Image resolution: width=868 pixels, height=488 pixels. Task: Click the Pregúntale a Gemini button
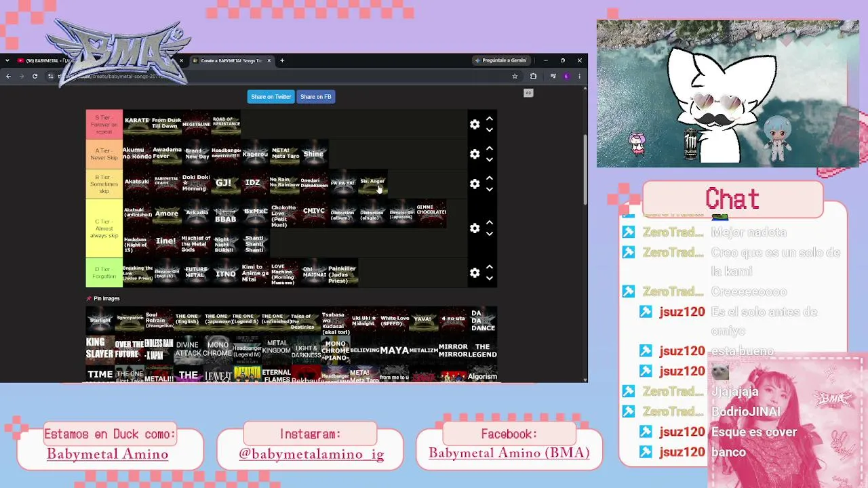pyautogui.click(x=500, y=60)
